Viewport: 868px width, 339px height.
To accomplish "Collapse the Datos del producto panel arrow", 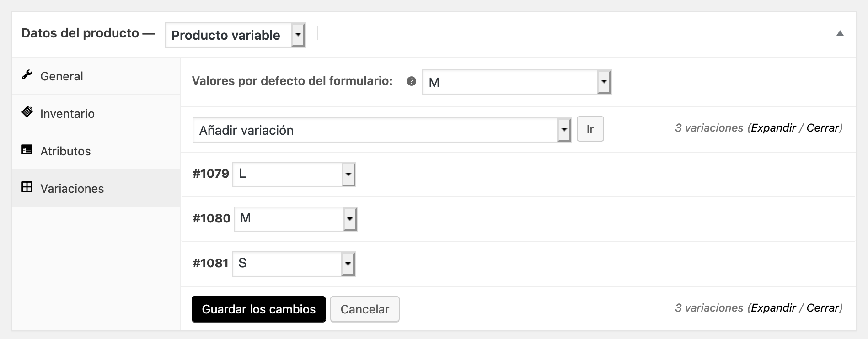I will click(841, 33).
